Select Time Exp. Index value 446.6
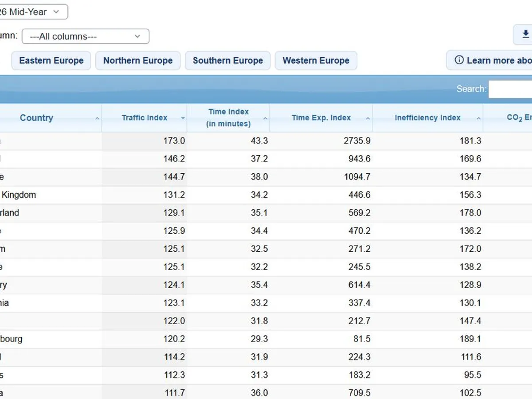The width and height of the screenshot is (532, 399). click(x=360, y=195)
